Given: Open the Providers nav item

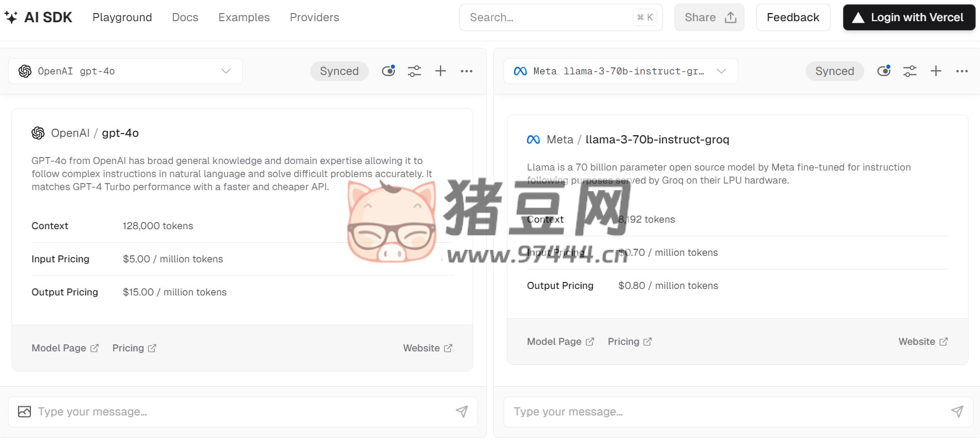Looking at the screenshot, I should pos(315,17).
